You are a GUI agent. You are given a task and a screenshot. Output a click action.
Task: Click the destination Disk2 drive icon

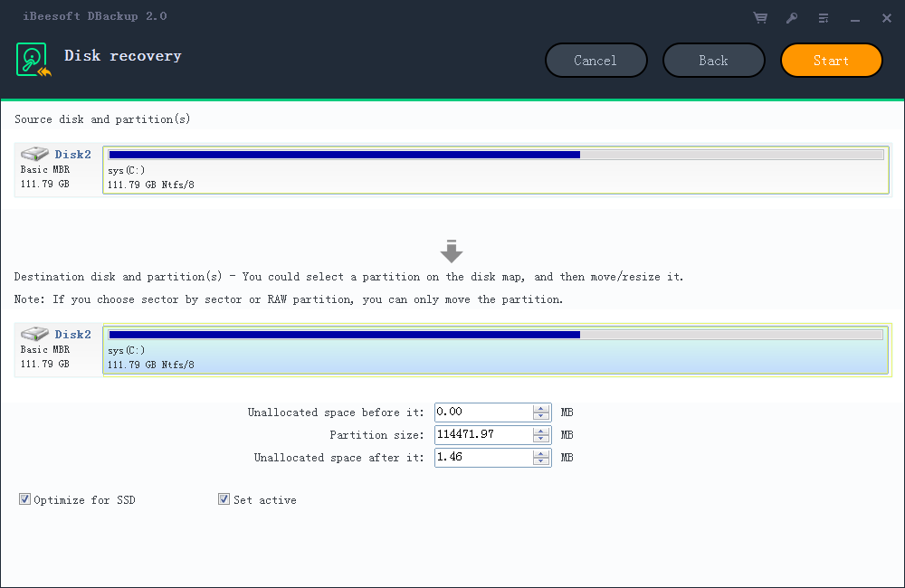[x=34, y=334]
